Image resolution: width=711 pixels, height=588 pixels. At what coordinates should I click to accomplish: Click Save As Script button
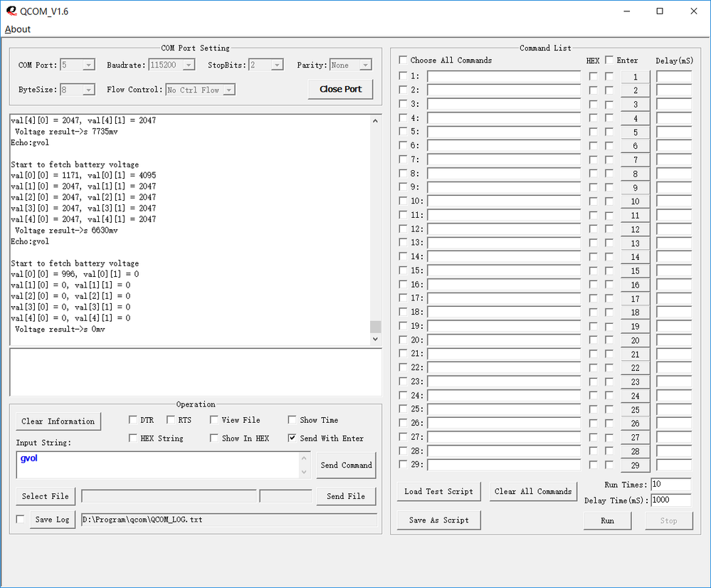pyautogui.click(x=438, y=520)
